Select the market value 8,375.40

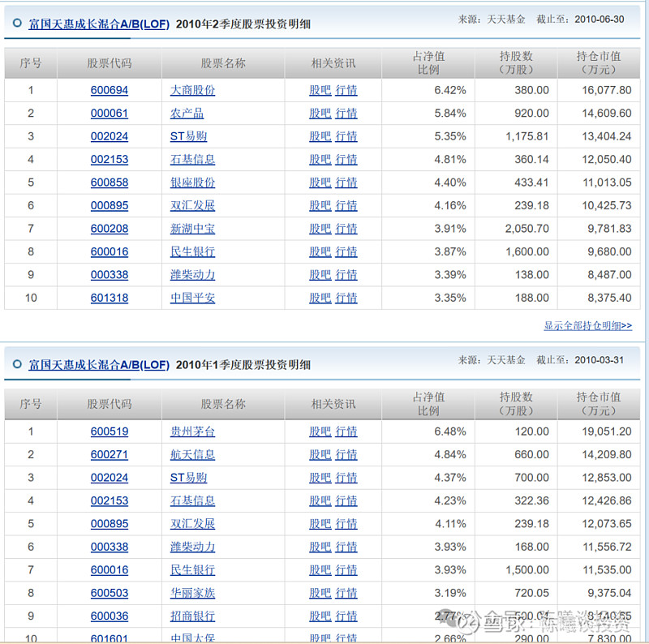(x=610, y=298)
